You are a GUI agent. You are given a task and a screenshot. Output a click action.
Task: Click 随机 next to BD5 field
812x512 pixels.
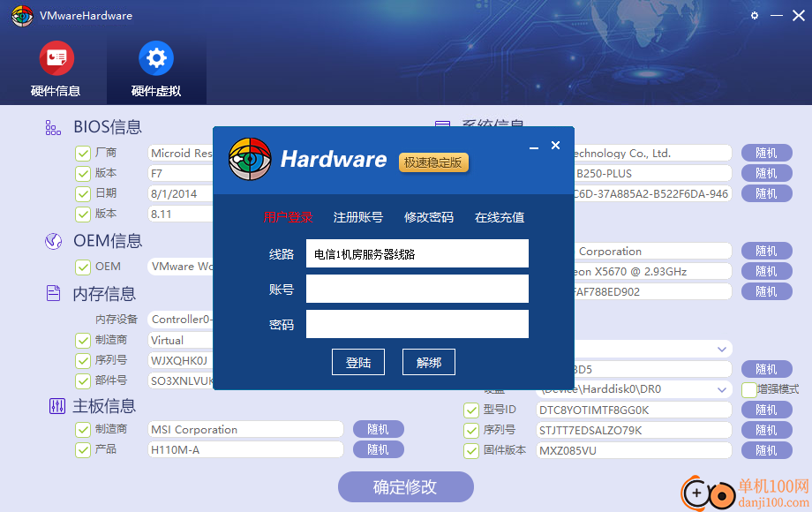point(767,369)
